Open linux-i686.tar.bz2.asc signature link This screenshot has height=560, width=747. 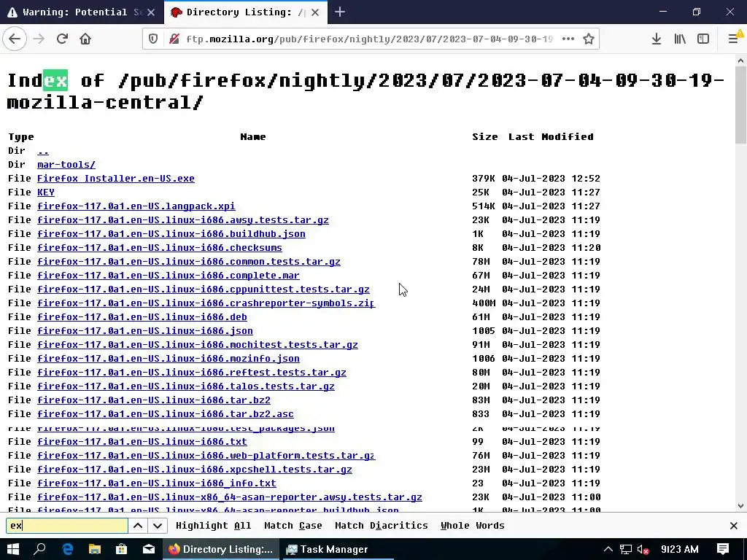tap(166, 414)
